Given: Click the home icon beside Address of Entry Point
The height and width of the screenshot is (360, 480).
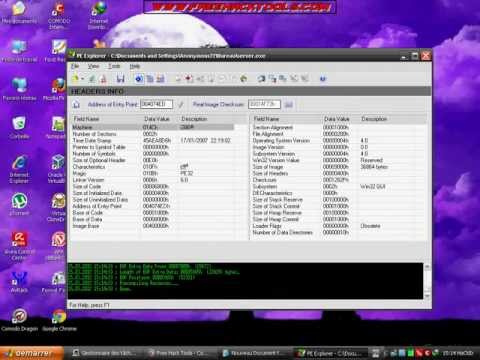Looking at the screenshot, I should [76, 105].
